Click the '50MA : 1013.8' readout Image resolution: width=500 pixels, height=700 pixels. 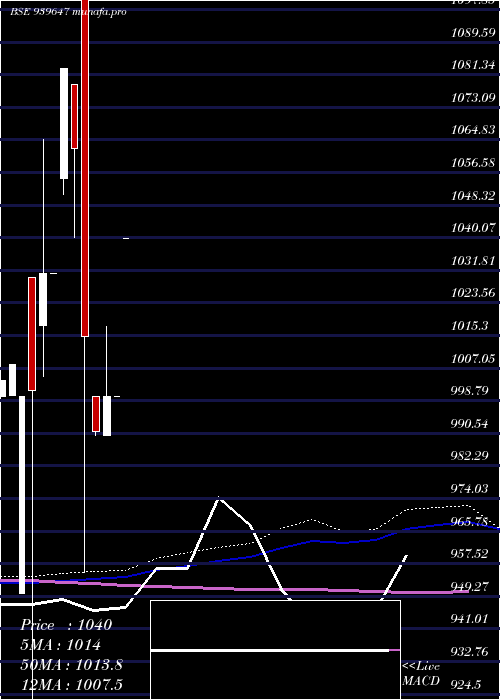point(71,665)
